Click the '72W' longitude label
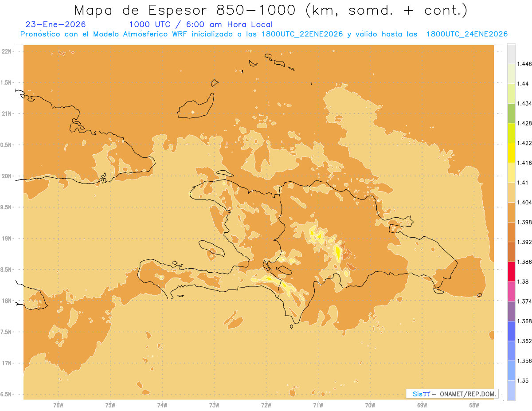Image resolution: width=532 pixels, height=411 pixels. pyautogui.click(x=266, y=405)
